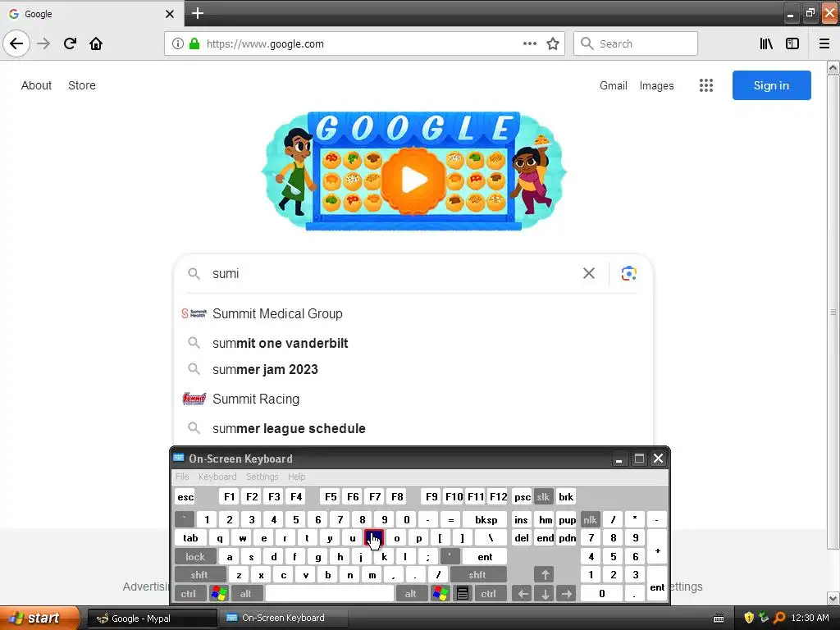Show site information icon in address bar
The width and height of the screenshot is (840, 630).
coord(177,43)
